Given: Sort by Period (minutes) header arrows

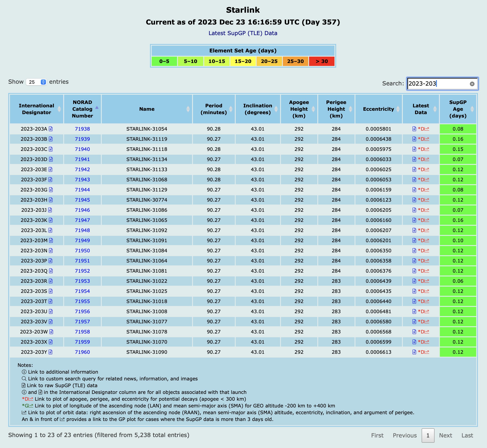Looking at the screenshot, I should click(x=231, y=109).
